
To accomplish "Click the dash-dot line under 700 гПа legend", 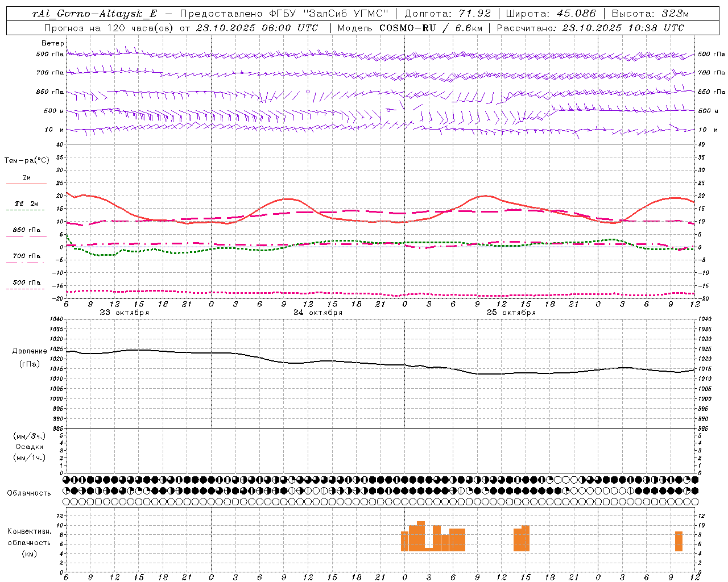I will click(25, 263).
